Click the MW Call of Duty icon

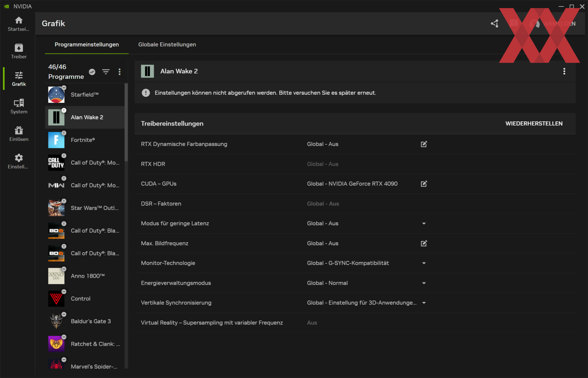tap(56, 185)
